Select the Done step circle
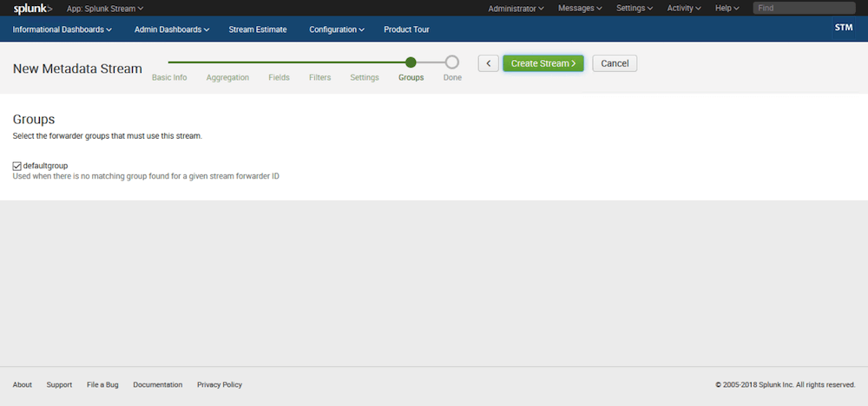868x406 pixels. pyautogui.click(x=452, y=62)
